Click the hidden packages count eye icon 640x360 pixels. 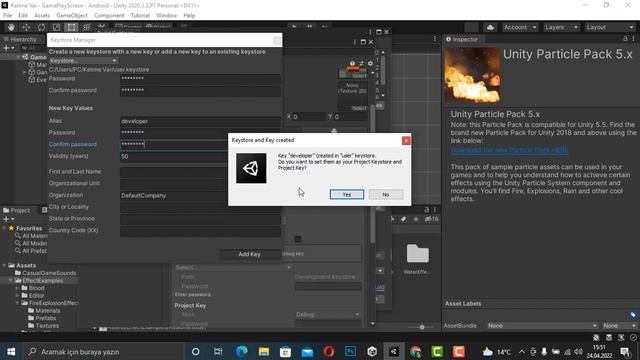pyautogui.click(x=431, y=219)
